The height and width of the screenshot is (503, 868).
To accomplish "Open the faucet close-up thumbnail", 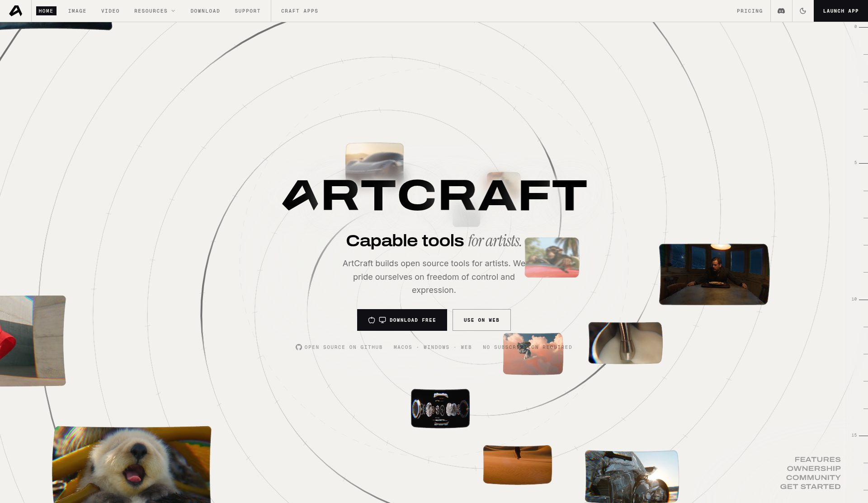I will coord(625,343).
